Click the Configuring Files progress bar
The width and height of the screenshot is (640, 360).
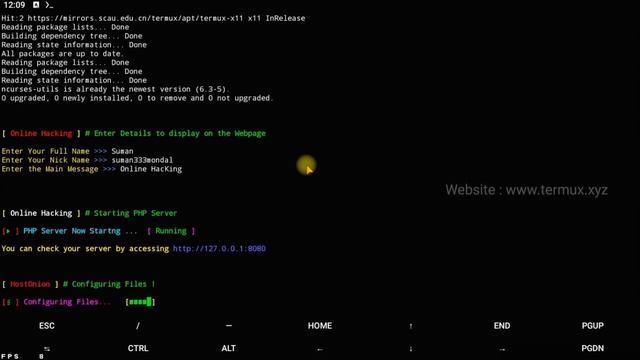(x=140, y=302)
